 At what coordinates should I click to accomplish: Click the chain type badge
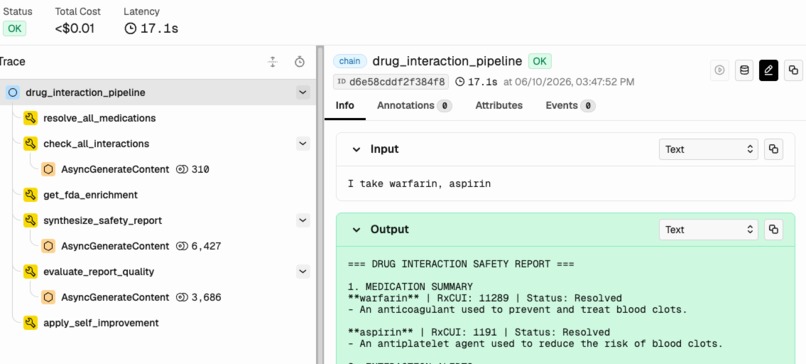click(x=350, y=61)
